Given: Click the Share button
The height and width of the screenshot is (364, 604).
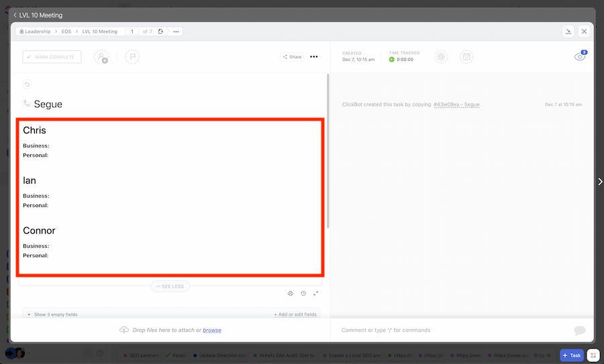Looking at the screenshot, I should click(292, 57).
